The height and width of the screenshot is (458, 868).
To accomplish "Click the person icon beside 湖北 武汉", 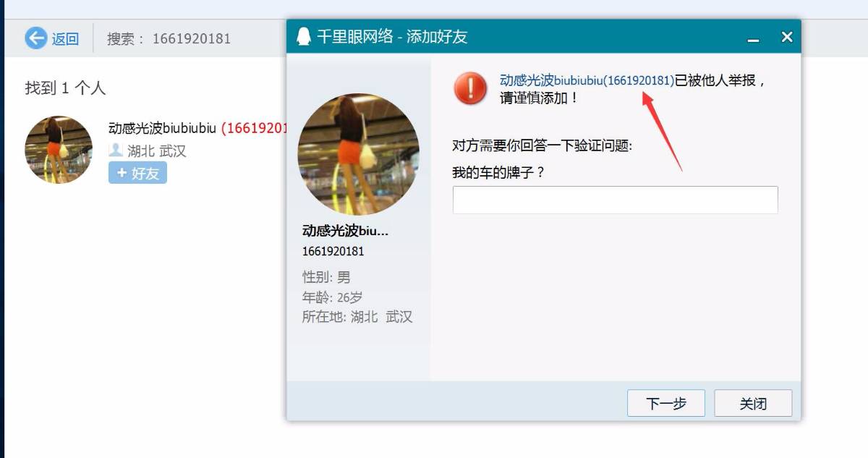I will point(116,150).
